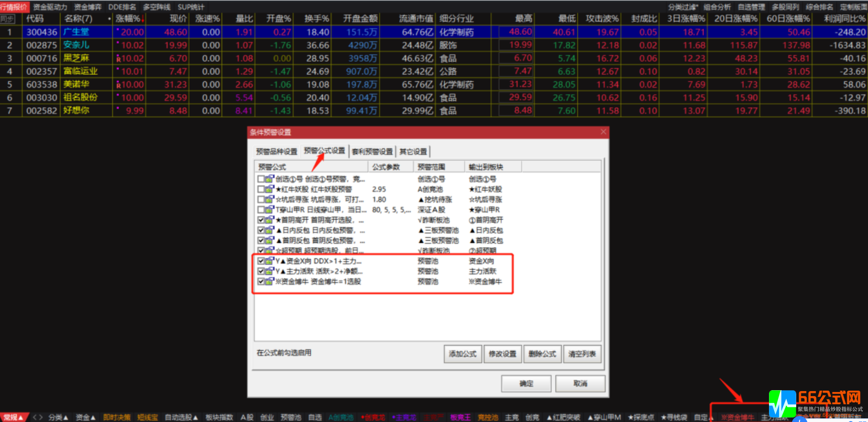The image size is (868, 422).
Task: Click the 同步 sync icon at top-left
Action: (x=8, y=19)
